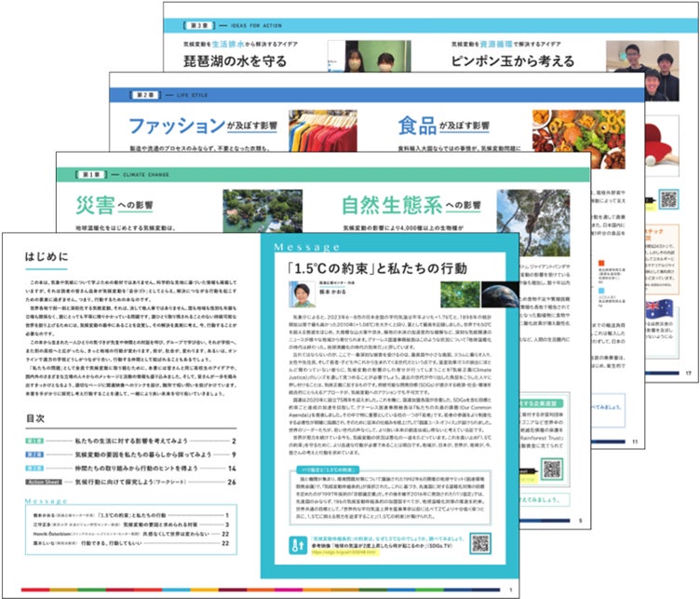Click the 災害 heading
The height and width of the screenshot is (599, 700).
coord(95,205)
